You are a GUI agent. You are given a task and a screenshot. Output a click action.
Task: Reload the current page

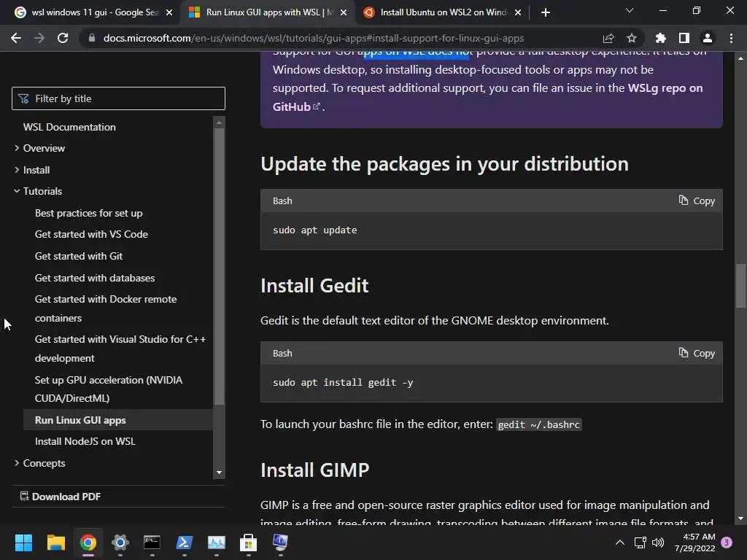pos(63,38)
